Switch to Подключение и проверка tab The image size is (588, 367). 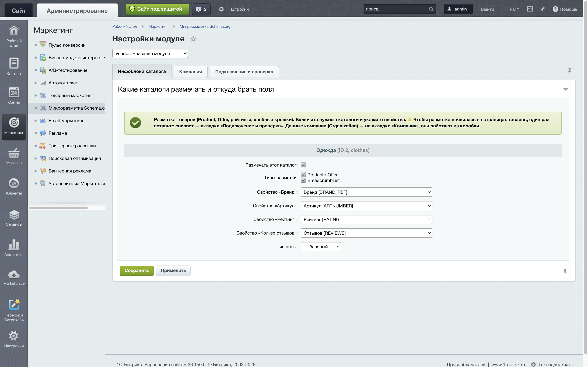tap(244, 72)
